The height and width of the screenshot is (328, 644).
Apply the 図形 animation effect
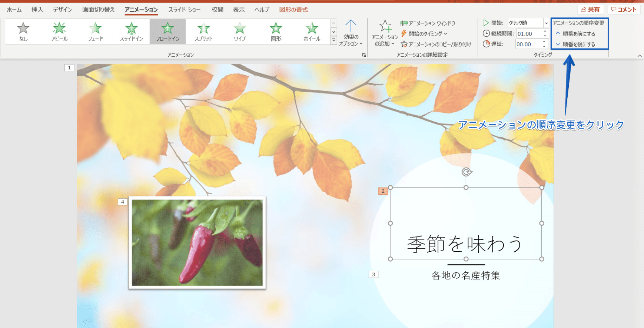pyautogui.click(x=276, y=32)
